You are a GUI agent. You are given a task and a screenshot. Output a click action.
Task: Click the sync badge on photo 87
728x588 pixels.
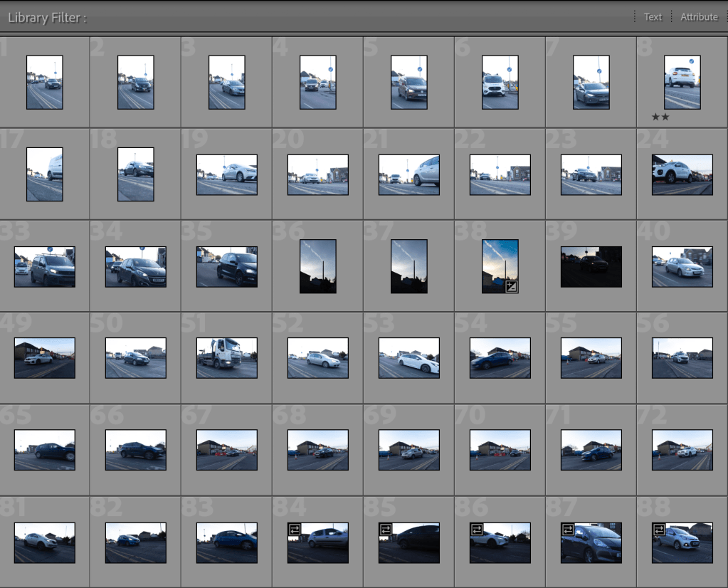coord(567,530)
